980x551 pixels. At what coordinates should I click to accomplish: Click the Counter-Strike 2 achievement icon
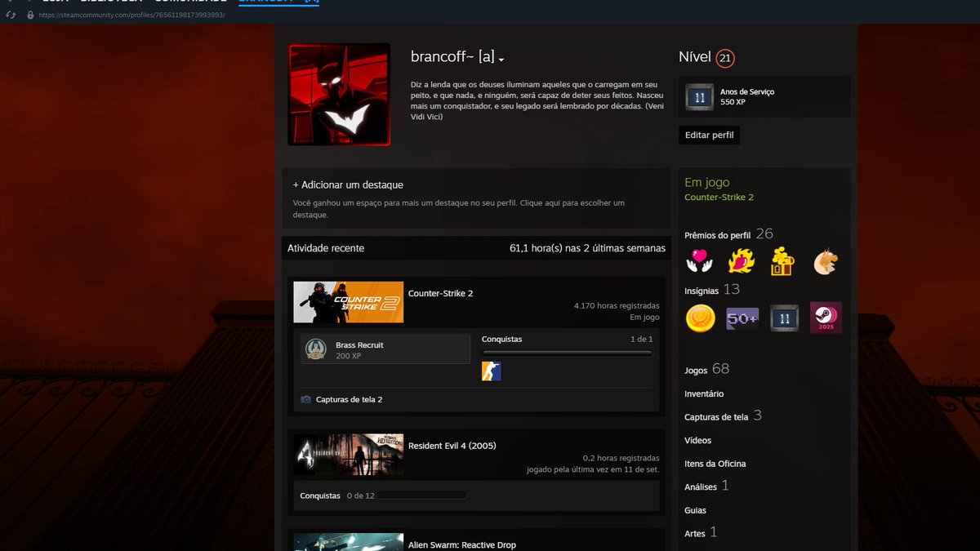click(492, 371)
